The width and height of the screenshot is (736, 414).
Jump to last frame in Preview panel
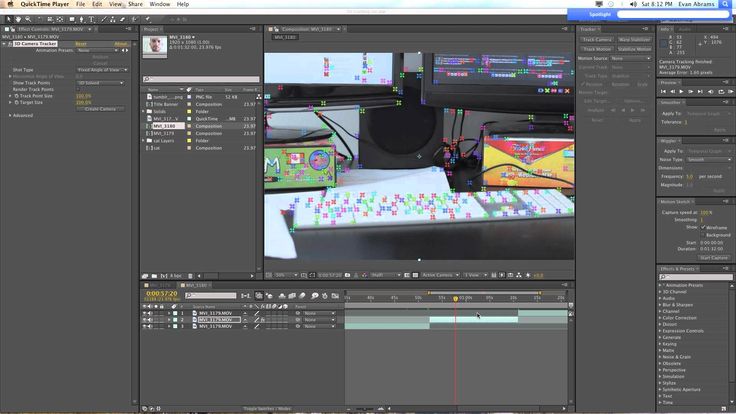pos(700,92)
